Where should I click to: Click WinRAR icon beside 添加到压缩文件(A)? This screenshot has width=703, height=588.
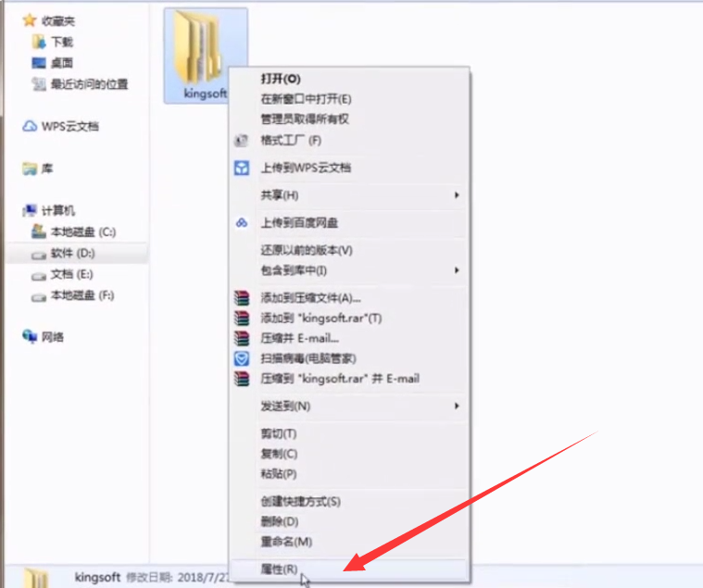click(x=242, y=298)
